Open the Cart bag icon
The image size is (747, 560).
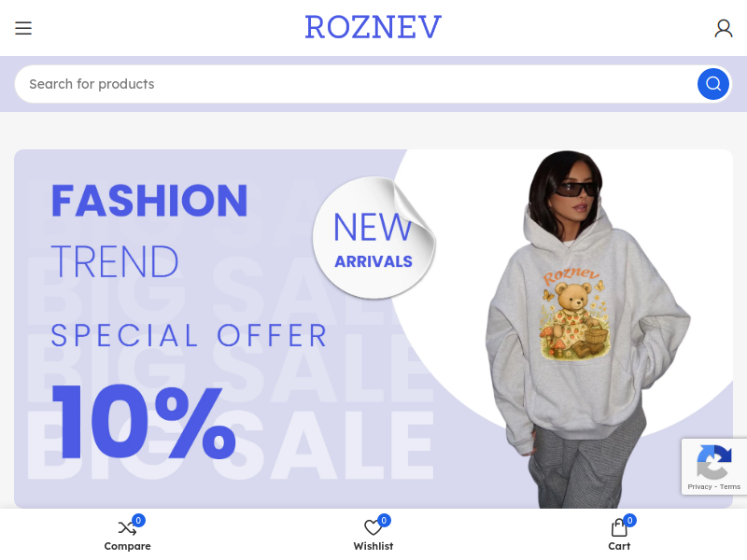pyautogui.click(x=618, y=527)
